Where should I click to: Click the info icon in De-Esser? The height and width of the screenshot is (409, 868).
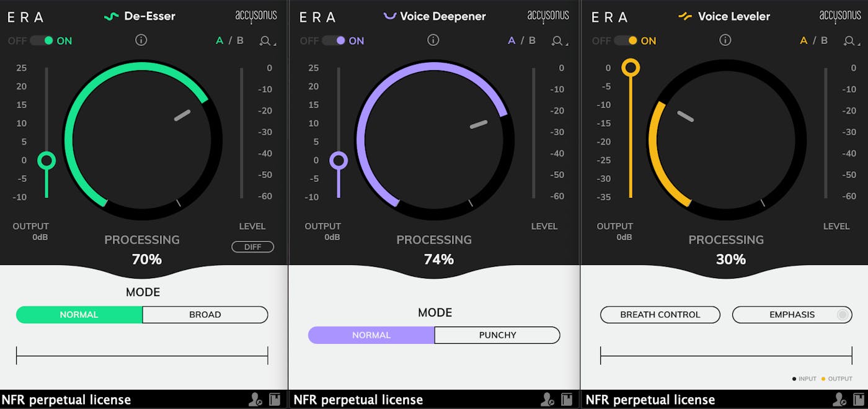tap(141, 40)
